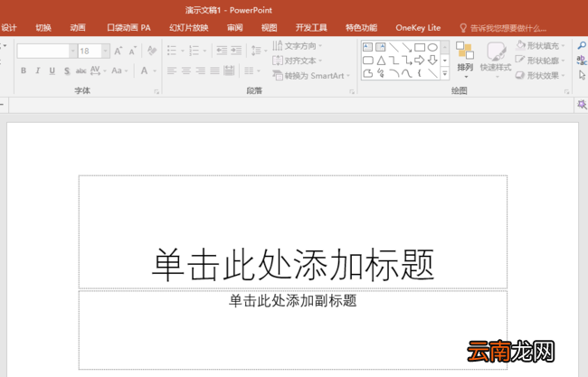Expand the shapes gallery More button

[445, 73]
